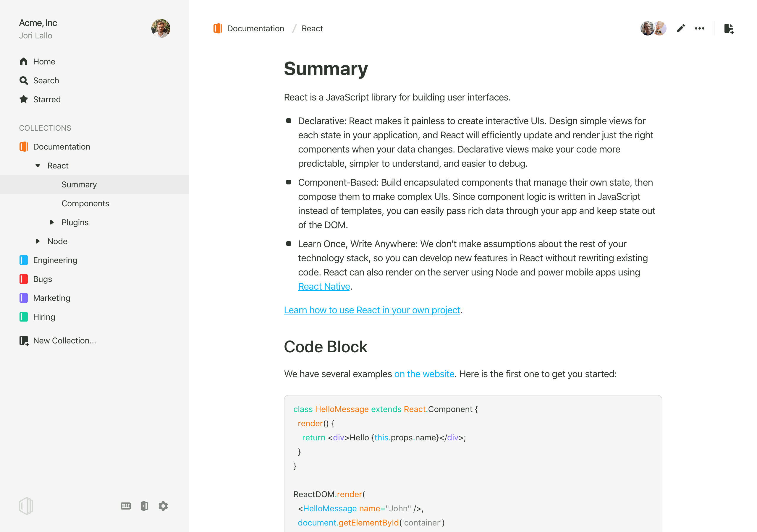Click the book icon beside settings gear
Image resolution: width=757 pixels, height=532 pixels.
144,506
